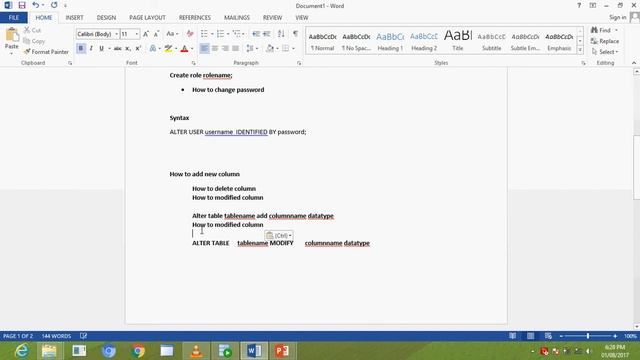Image resolution: width=640 pixels, height=360 pixels.
Task: Click the Sign in link
Action: (x=618, y=18)
